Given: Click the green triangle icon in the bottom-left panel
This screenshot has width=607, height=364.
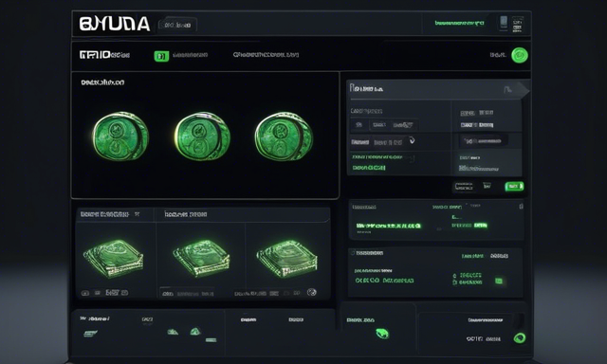Looking at the screenshot, I should 195,332.
